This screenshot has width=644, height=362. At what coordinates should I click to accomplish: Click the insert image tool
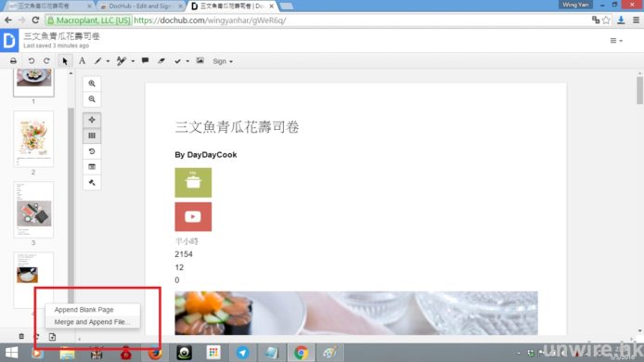pos(200,60)
